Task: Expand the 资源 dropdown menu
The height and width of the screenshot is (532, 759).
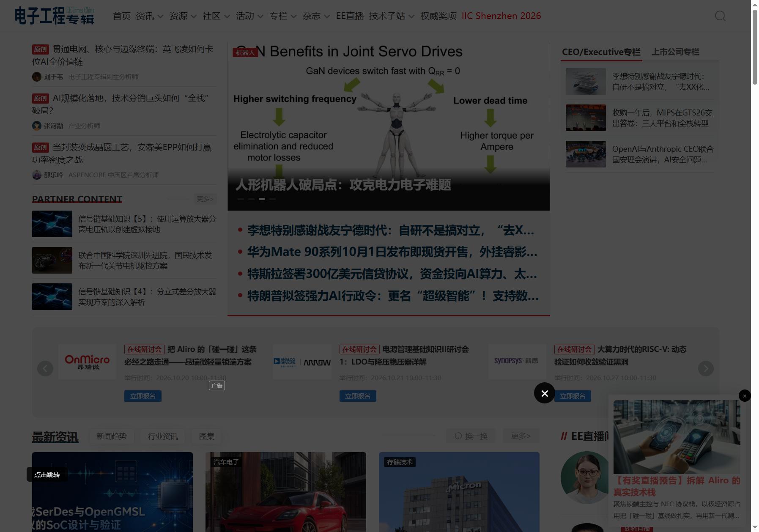Action: tap(183, 16)
